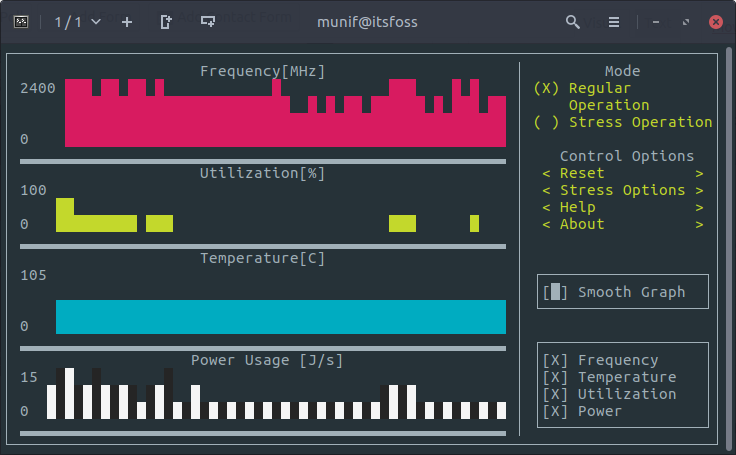Click the detach tab icon
The height and width of the screenshot is (455, 736).
(167, 21)
